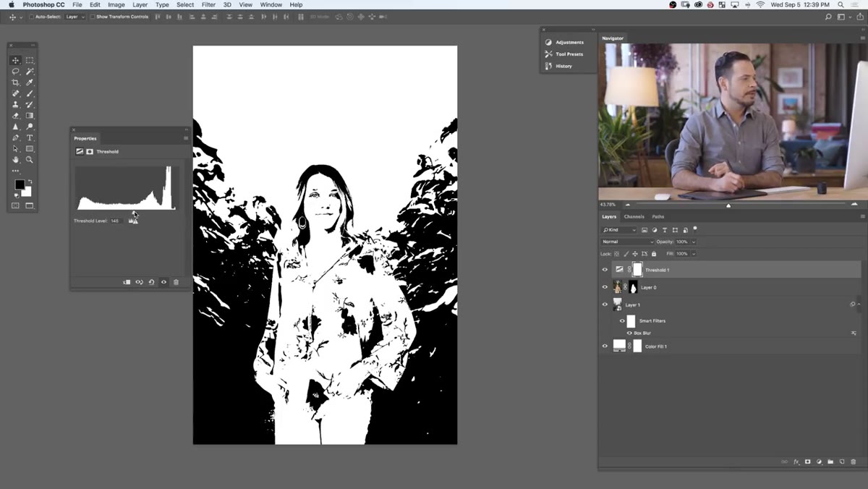
Task: Toggle layer visibility in Properties panel footer
Action: tap(163, 282)
